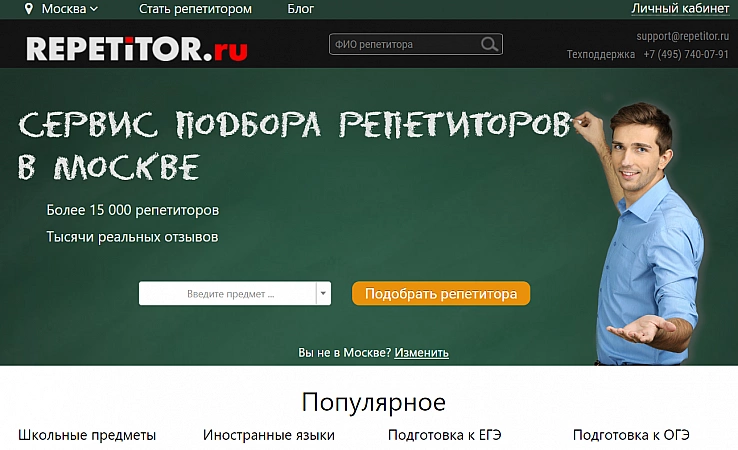Click the magnifying glass search icon

point(489,44)
